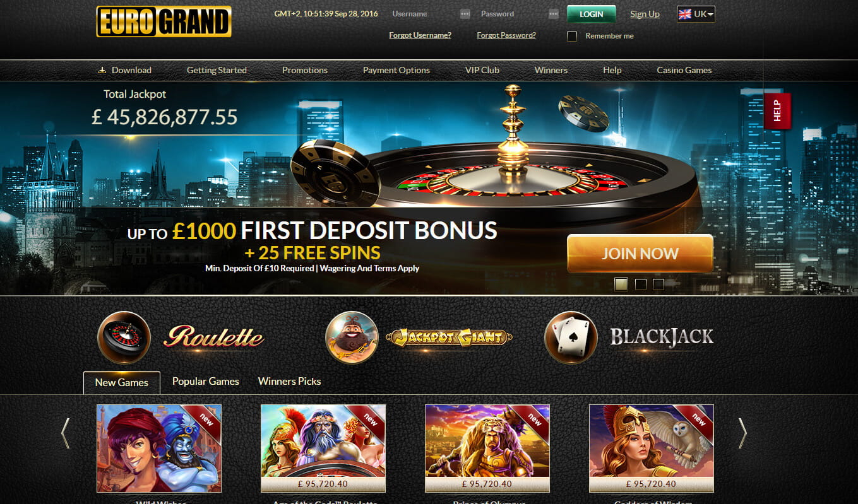This screenshot has height=504, width=858.
Task: Select the second banner slide indicator
Action: point(640,284)
